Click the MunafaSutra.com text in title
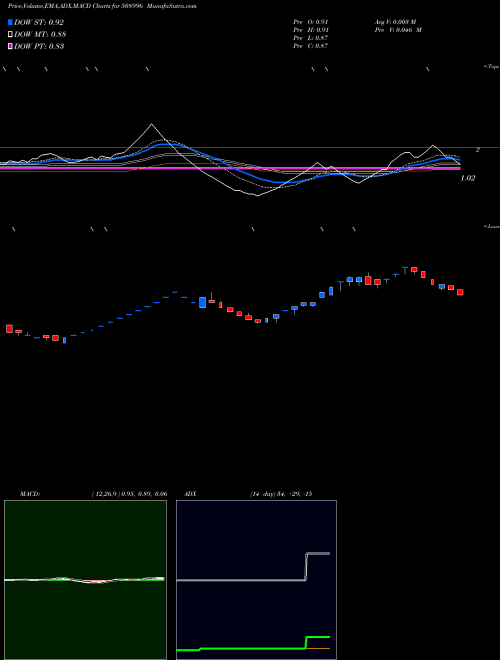Screen dimensions: 500x660 coord(173,6)
